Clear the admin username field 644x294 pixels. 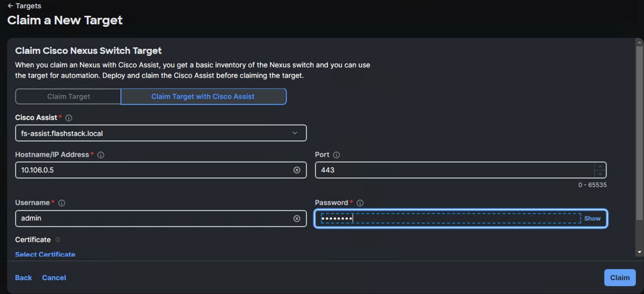(x=297, y=218)
